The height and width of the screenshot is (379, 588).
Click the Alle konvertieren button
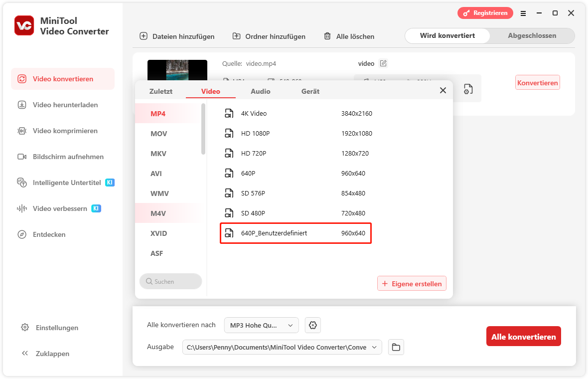click(524, 336)
